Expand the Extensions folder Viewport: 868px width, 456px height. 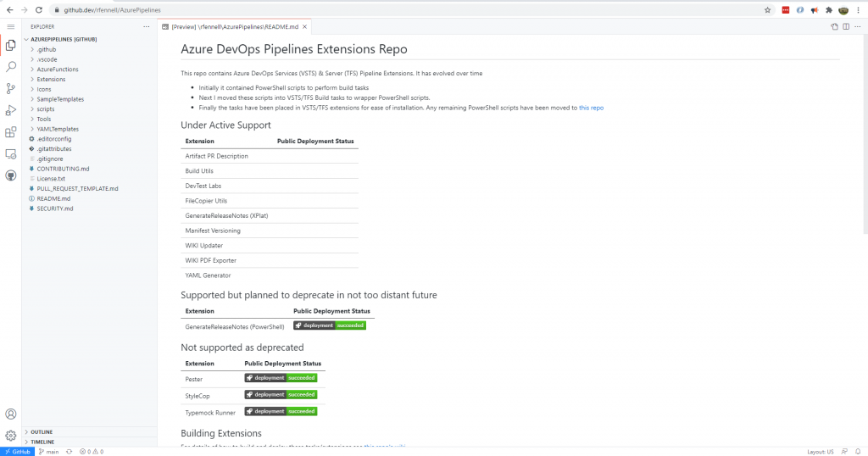pos(89,79)
